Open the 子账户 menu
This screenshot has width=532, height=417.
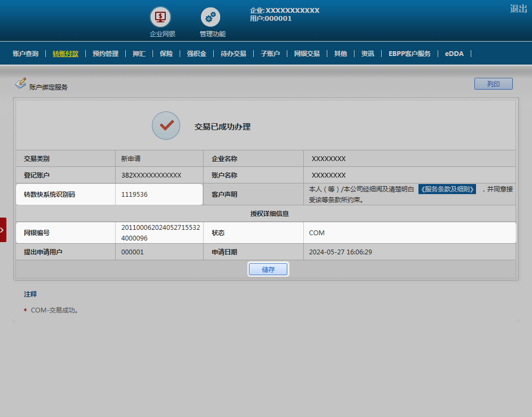[270, 54]
